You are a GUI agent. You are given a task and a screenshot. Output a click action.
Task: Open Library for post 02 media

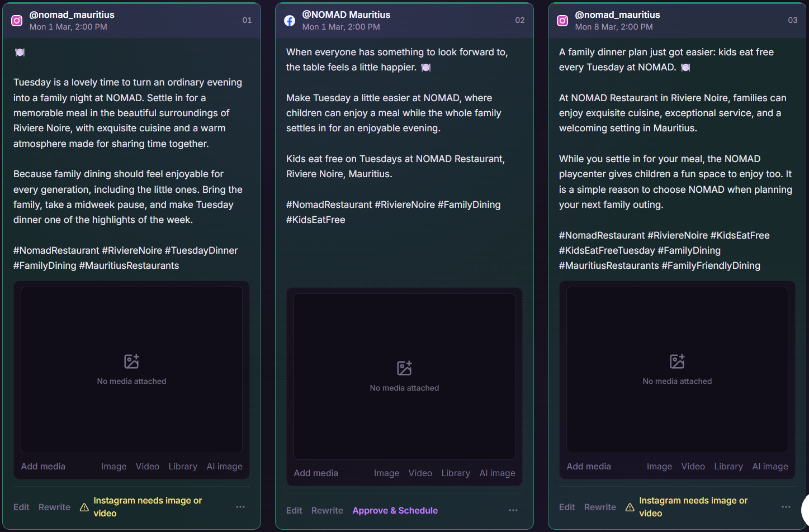pos(456,473)
